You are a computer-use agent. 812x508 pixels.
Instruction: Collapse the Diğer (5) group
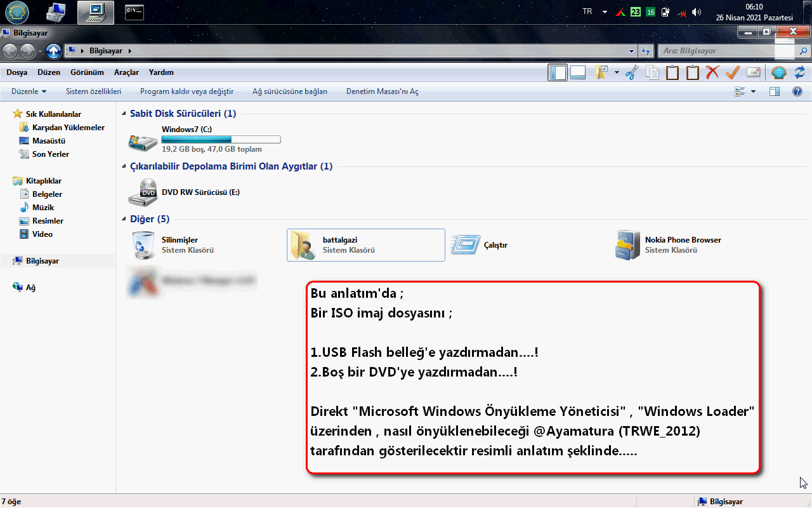(124, 219)
